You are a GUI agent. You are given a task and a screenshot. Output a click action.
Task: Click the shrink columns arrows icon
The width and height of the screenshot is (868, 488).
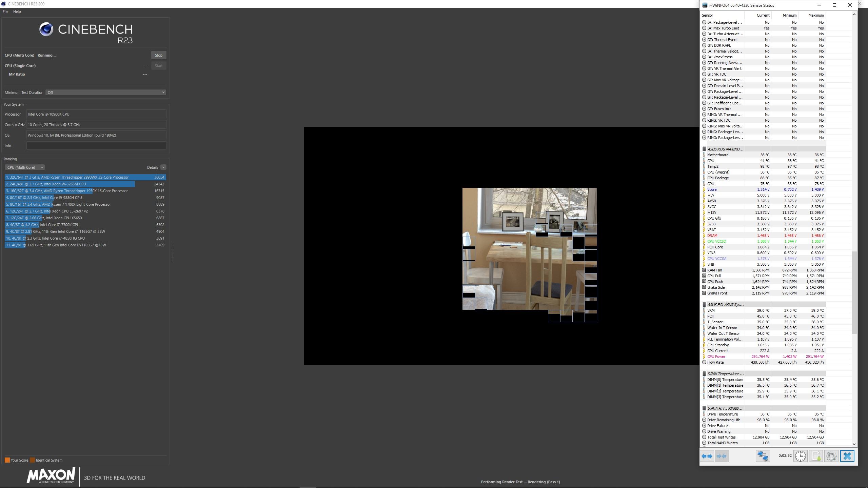click(x=722, y=456)
